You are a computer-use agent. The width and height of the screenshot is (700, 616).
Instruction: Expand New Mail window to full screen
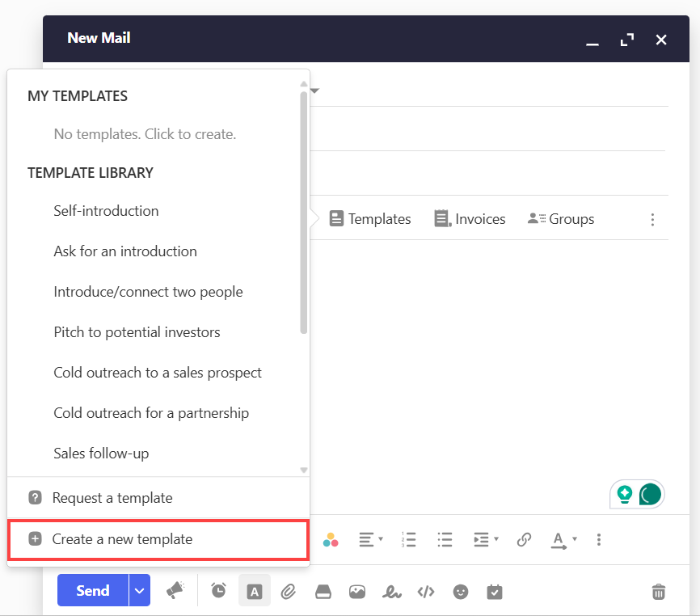(x=626, y=40)
